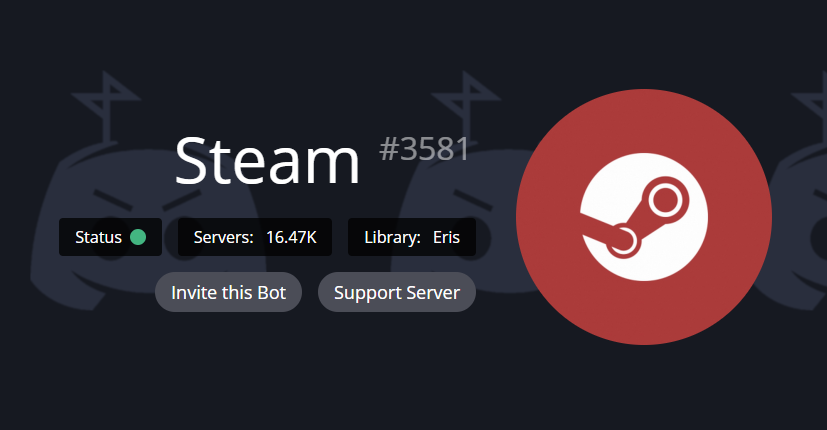The image size is (827, 430).
Task: Click the Library: Eris badge
Action: click(412, 237)
